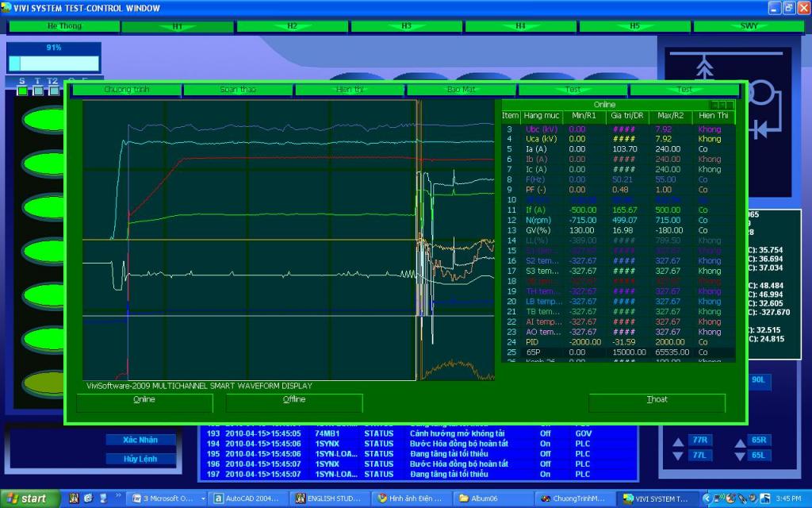Open the Chuong trinh menu
812x508 pixels.
click(126, 90)
